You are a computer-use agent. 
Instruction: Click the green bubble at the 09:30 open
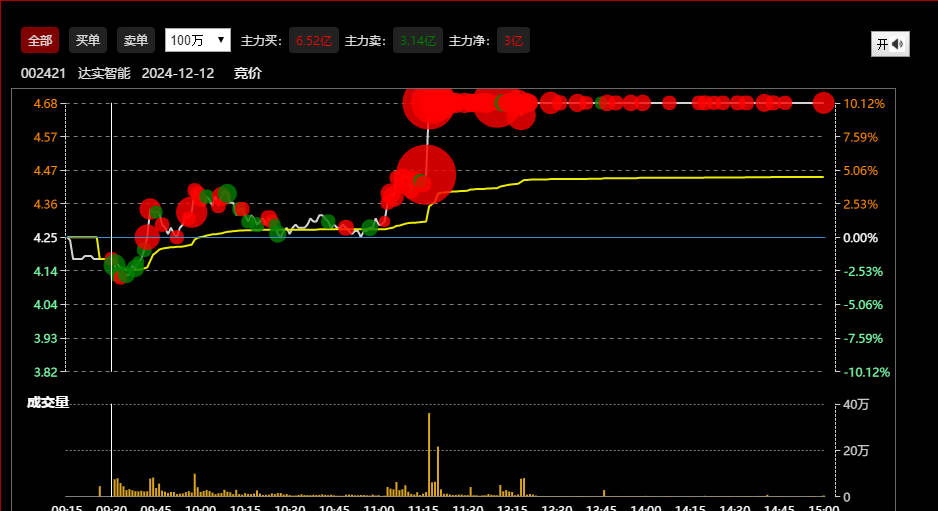pos(115,265)
